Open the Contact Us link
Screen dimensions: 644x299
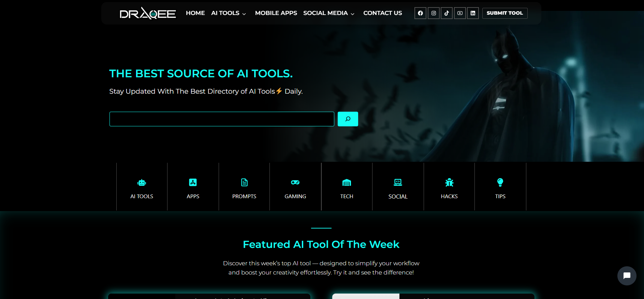point(382,13)
